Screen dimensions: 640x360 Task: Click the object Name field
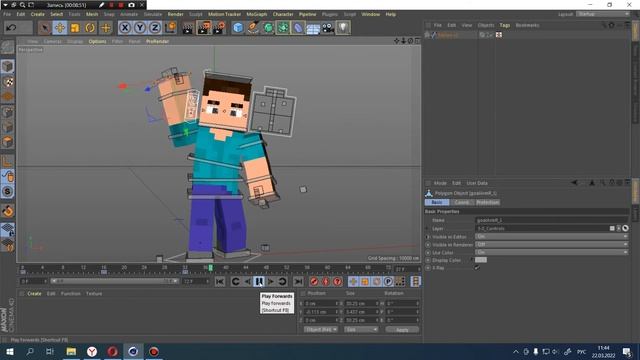click(x=551, y=220)
